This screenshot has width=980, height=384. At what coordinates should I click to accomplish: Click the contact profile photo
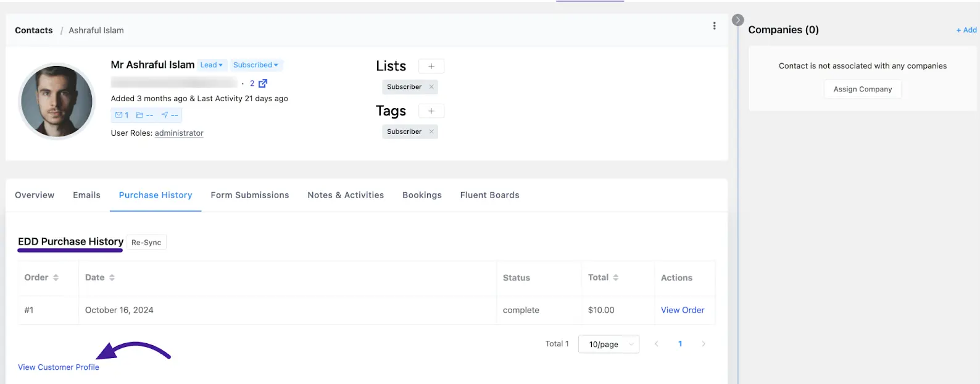coord(57,101)
